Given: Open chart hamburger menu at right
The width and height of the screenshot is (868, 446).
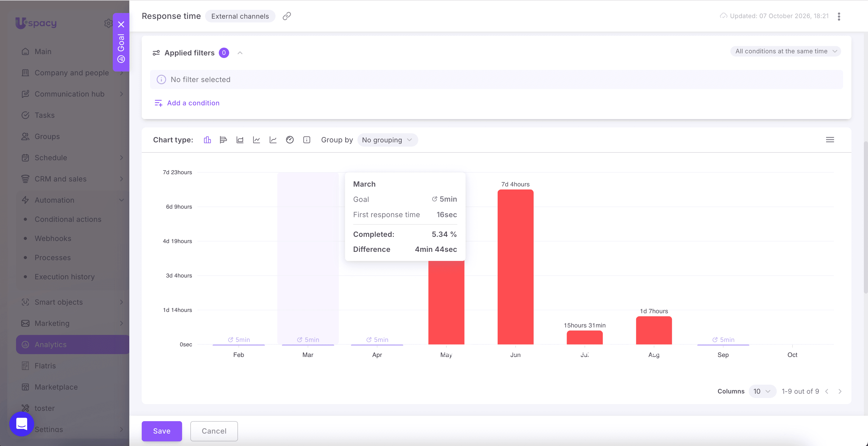Looking at the screenshot, I should pos(830,140).
